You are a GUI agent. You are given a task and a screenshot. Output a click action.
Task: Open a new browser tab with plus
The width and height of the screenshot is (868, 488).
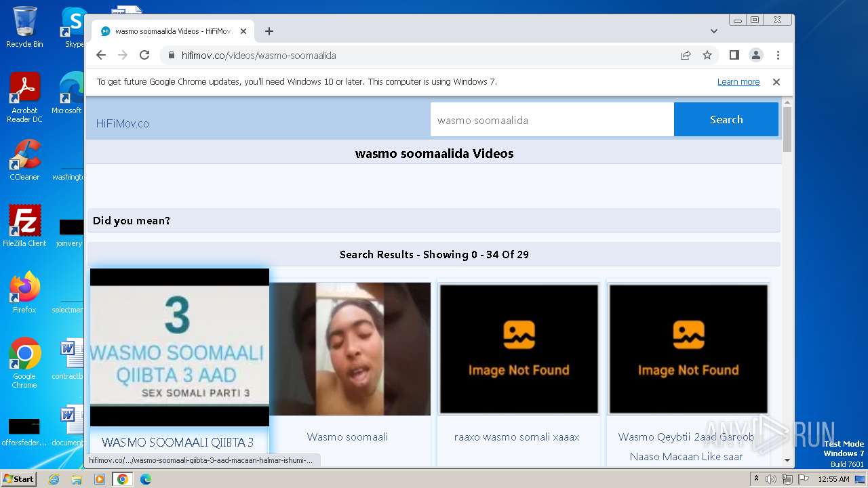tap(269, 31)
